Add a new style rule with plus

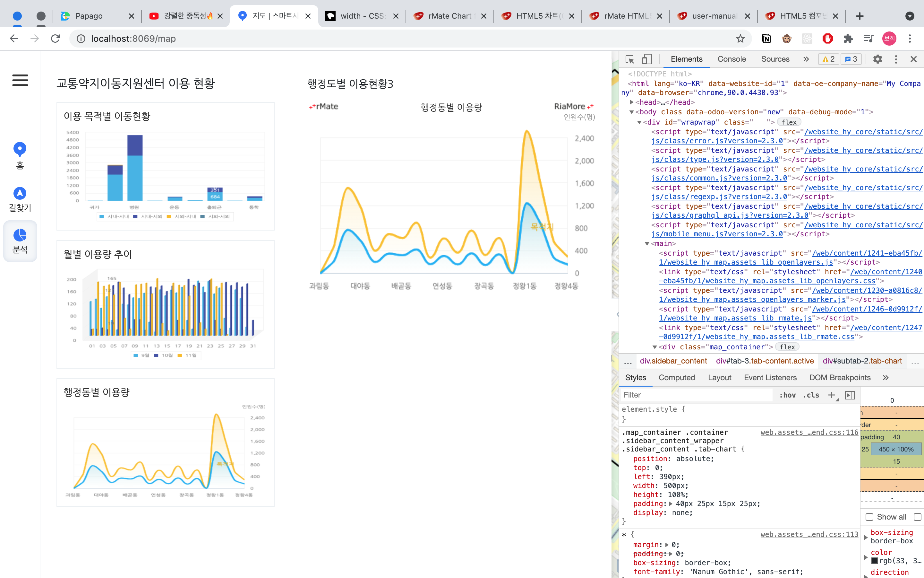pos(832,395)
